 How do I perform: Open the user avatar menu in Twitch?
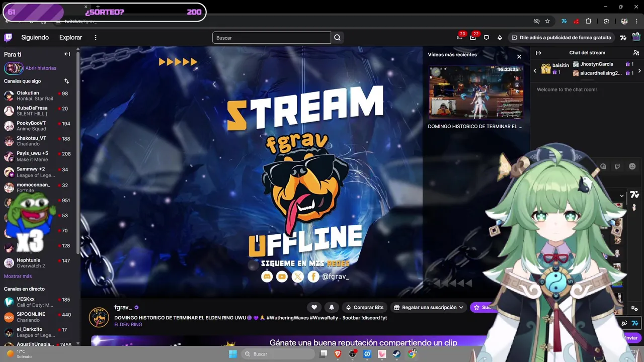[636, 37]
